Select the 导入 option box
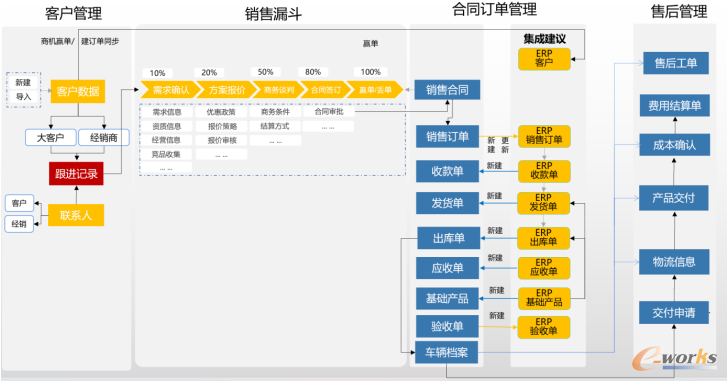The height and width of the screenshot is (381, 727). (x=23, y=96)
